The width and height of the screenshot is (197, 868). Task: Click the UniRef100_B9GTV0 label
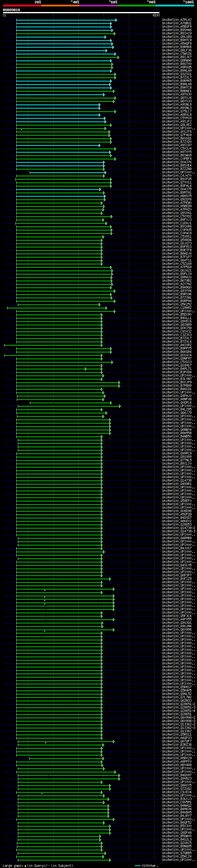(177, 64)
